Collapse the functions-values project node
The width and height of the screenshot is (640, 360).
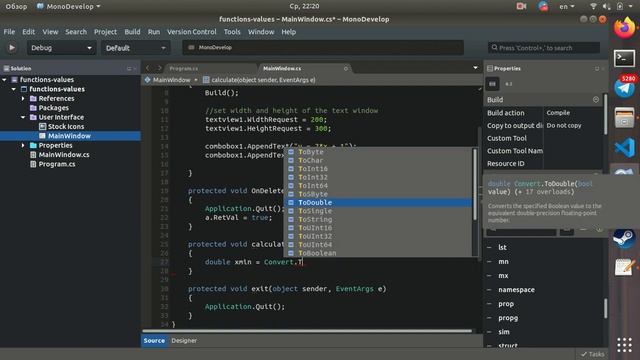coord(14,89)
